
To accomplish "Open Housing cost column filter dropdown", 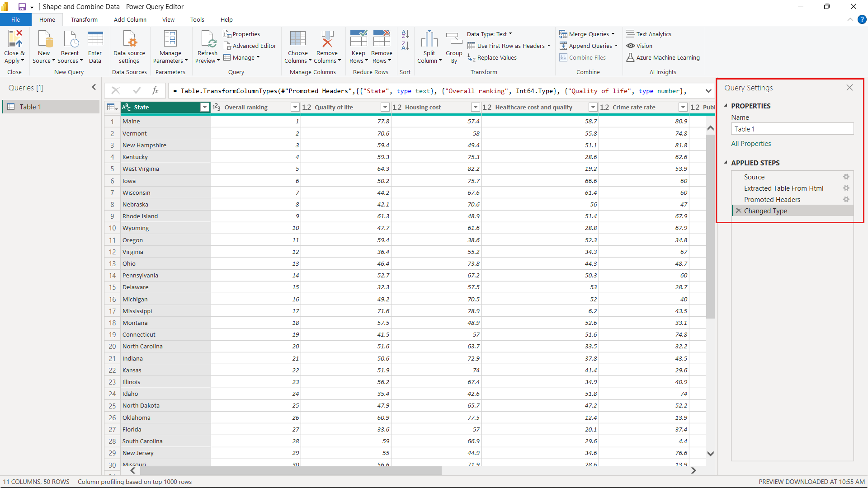I will coord(475,107).
